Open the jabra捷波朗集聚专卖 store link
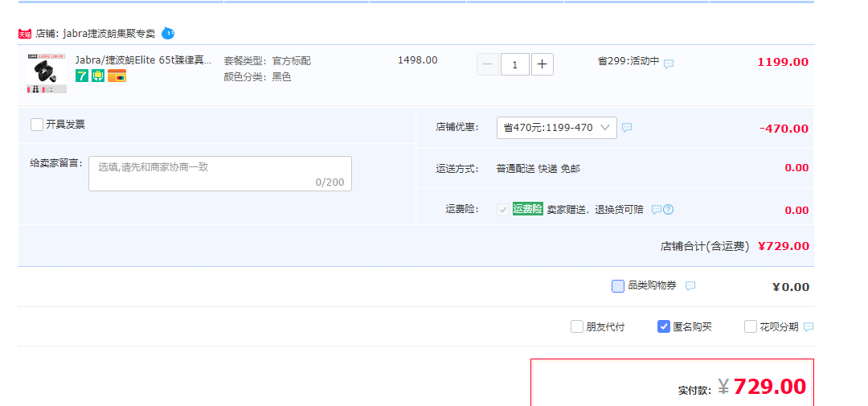The image size is (868, 406). 109,34
